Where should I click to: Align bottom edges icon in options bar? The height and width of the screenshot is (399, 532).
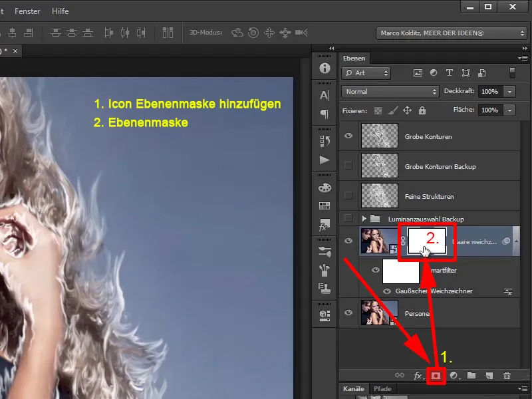click(x=88, y=33)
